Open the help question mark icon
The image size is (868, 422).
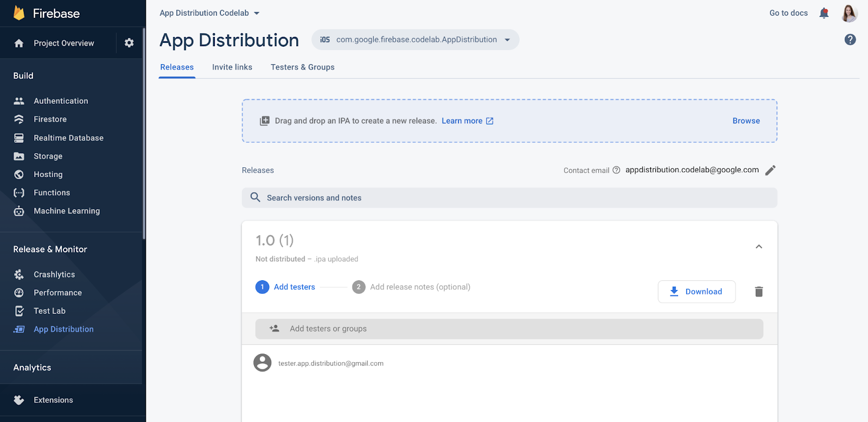point(850,40)
